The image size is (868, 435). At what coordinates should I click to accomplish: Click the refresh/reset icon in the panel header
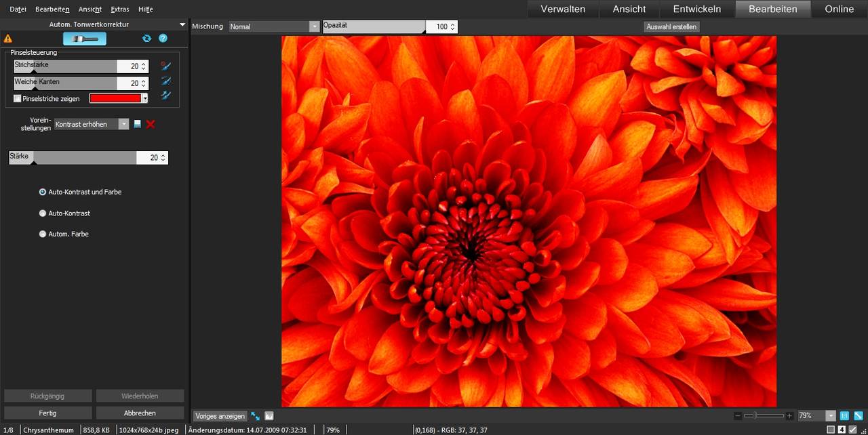146,39
